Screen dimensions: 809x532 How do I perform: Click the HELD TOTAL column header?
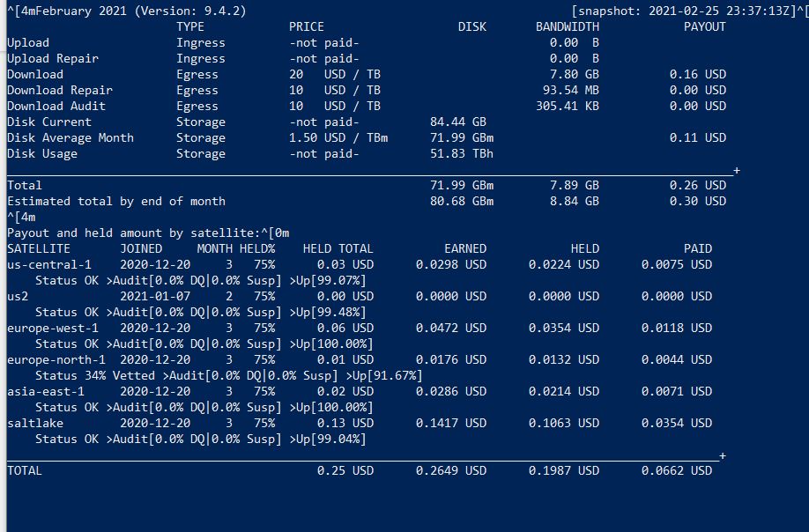tap(338, 249)
